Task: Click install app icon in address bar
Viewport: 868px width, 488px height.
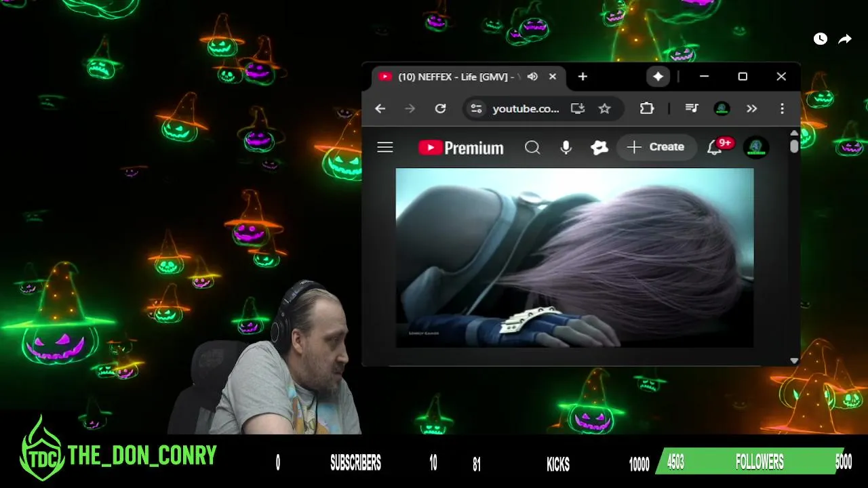Action: (x=578, y=108)
